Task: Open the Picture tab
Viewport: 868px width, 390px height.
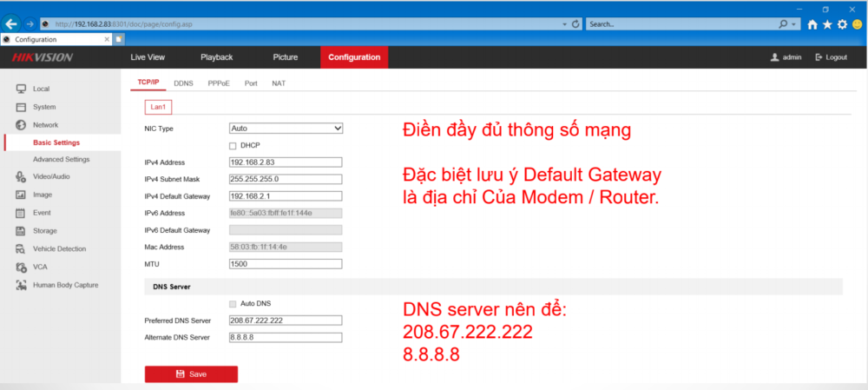Action: point(285,57)
